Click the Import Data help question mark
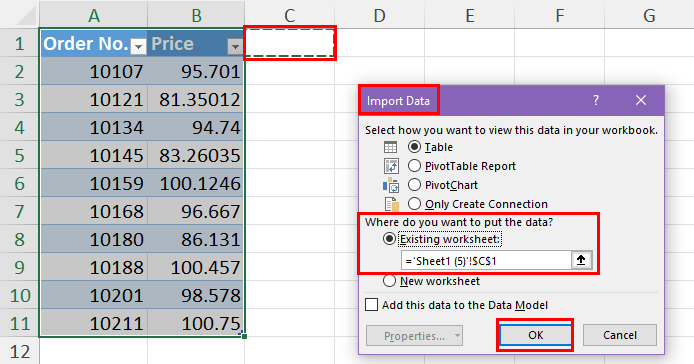 point(596,101)
